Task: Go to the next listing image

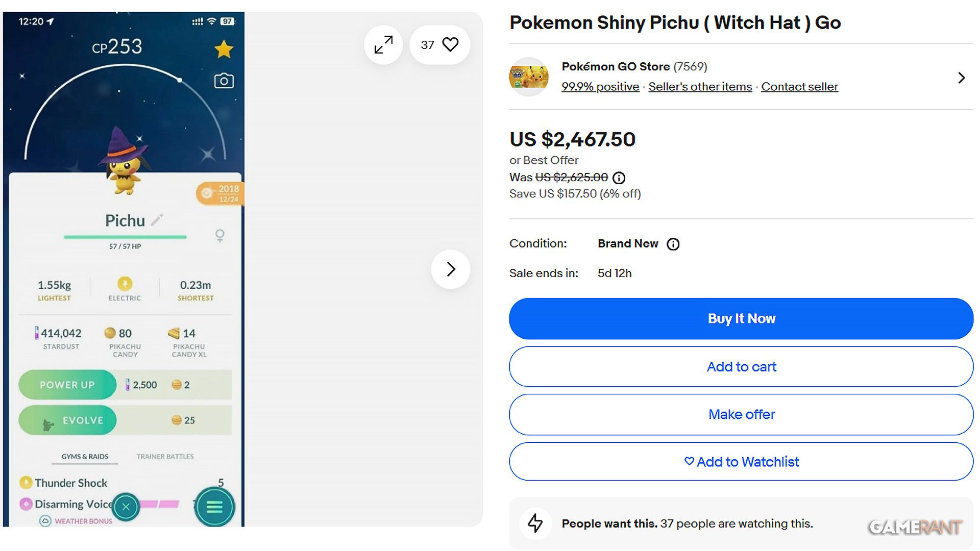Action: pos(450,269)
